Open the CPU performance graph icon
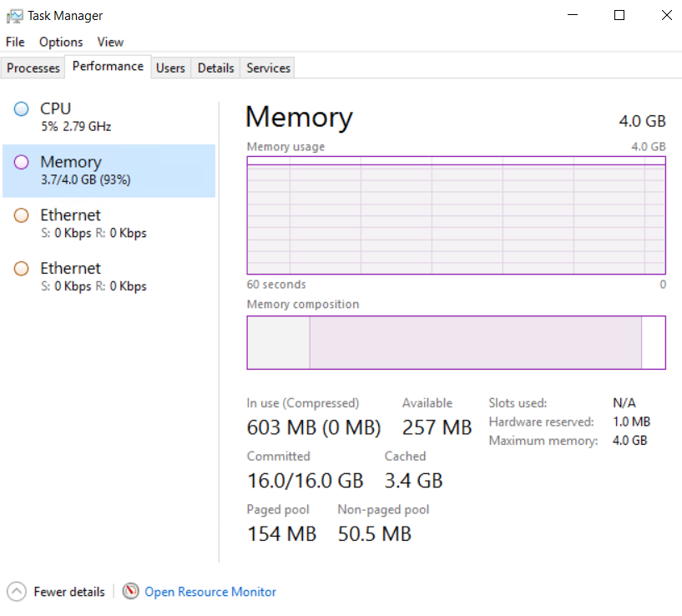Viewport: 682px width, 616px height. (x=21, y=109)
